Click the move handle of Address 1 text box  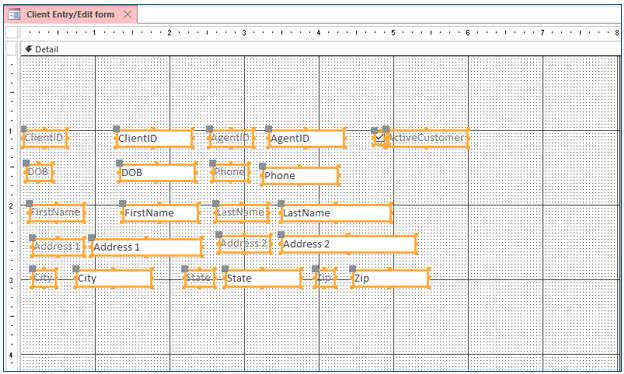92,238
